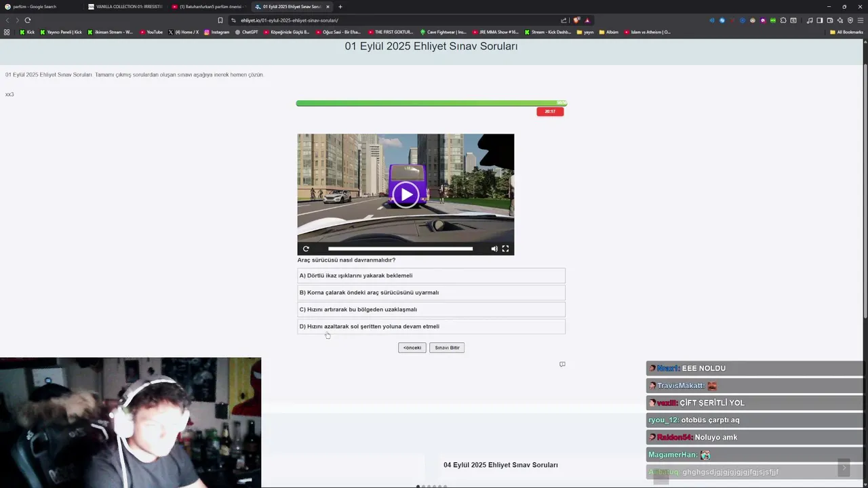Open the Home / X bookmark

184,32
